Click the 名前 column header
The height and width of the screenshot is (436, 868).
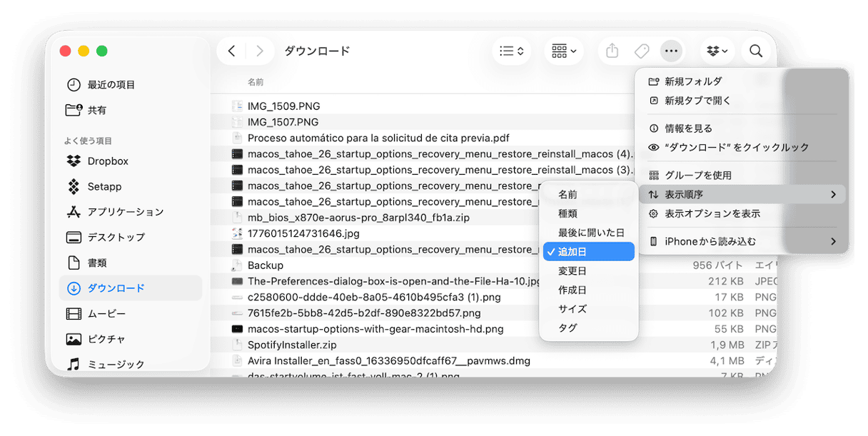coord(256,82)
